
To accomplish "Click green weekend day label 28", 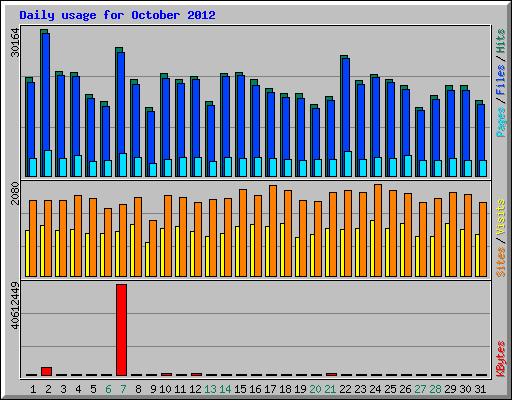I will (x=435, y=389).
